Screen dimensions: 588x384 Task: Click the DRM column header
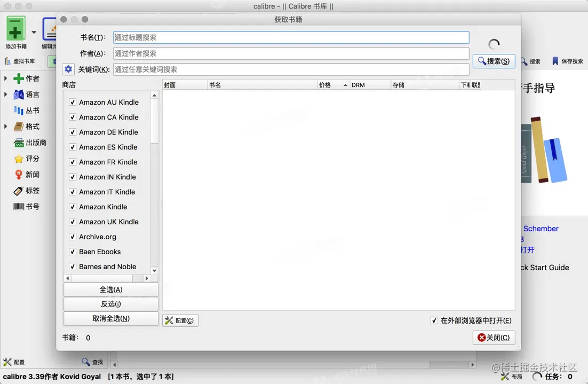pos(370,85)
